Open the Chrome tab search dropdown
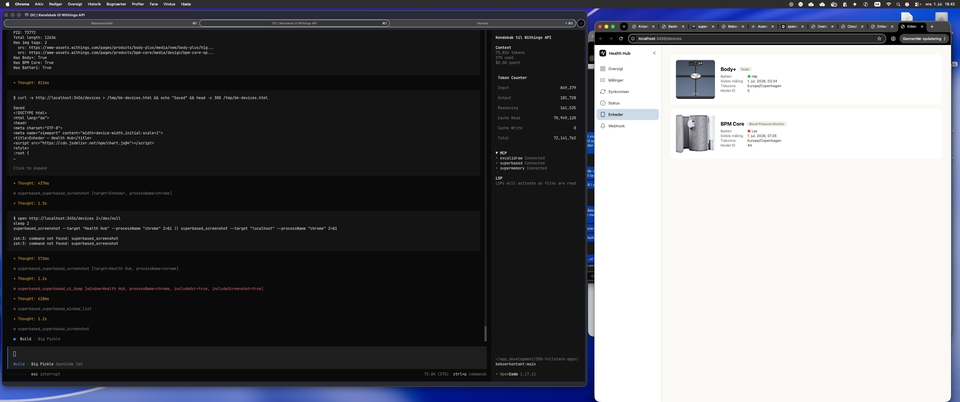The image size is (960, 402). (x=624, y=27)
